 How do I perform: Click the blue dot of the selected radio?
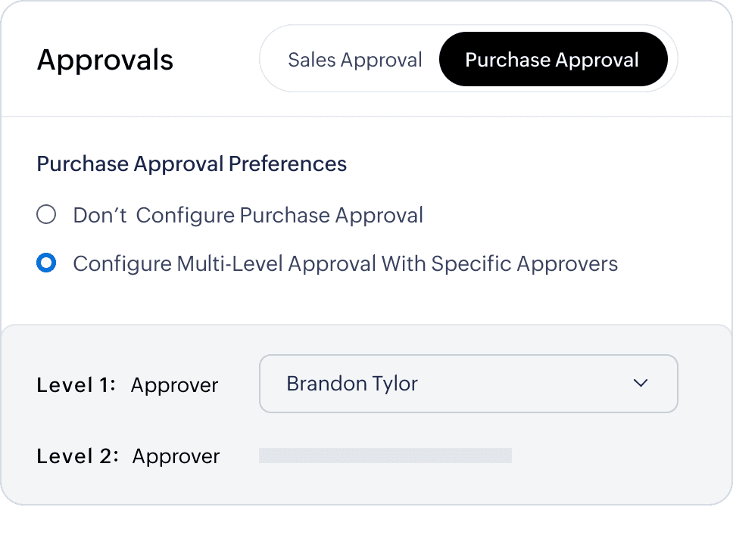[x=46, y=263]
